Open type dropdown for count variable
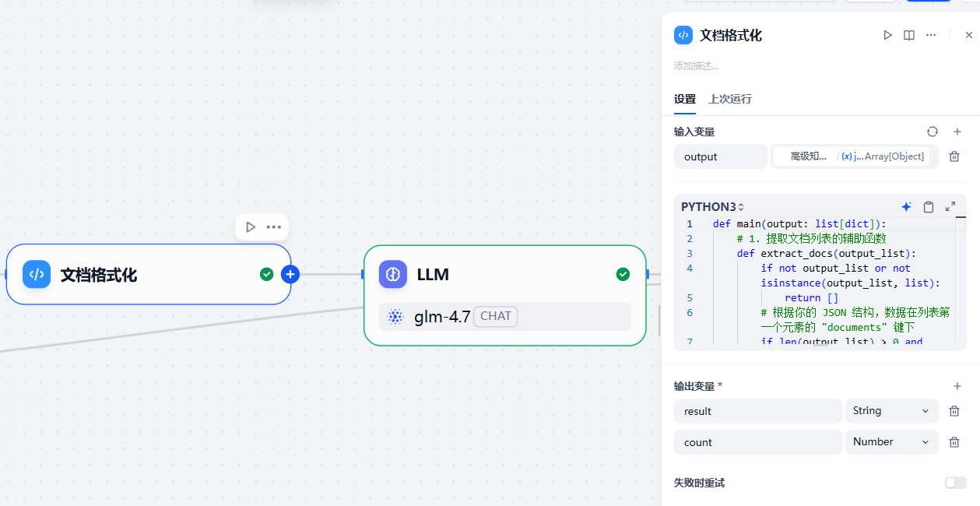The width and height of the screenshot is (980, 506). click(x=891, y=442)
